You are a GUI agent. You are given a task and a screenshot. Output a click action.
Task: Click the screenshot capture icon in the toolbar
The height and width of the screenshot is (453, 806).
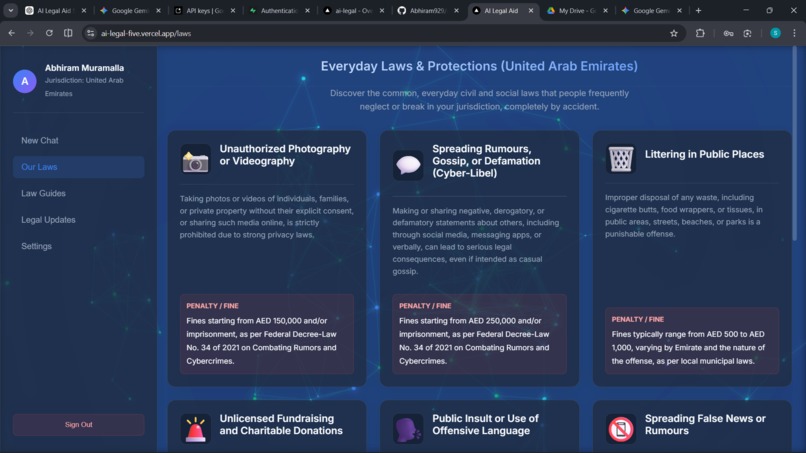click(747, 33)
